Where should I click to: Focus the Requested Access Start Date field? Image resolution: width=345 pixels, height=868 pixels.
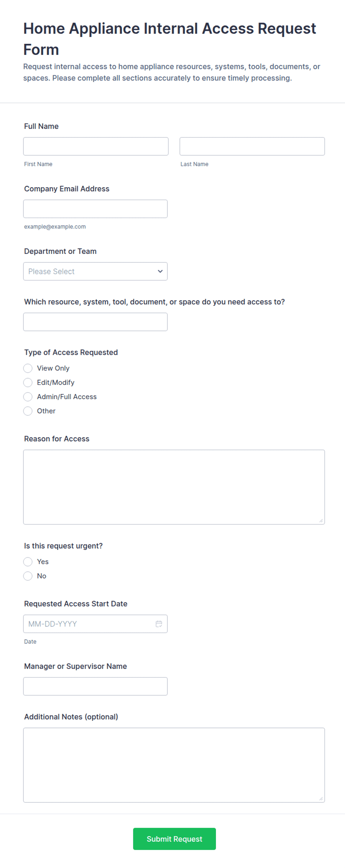pyautogui.click(x=95, y=624)
